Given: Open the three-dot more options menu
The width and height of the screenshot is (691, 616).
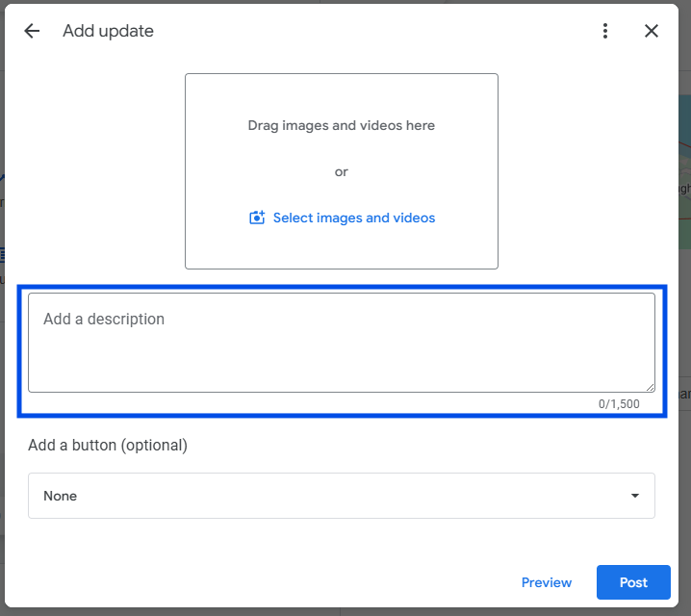Looking at the screenshot, I should (605, 31).
